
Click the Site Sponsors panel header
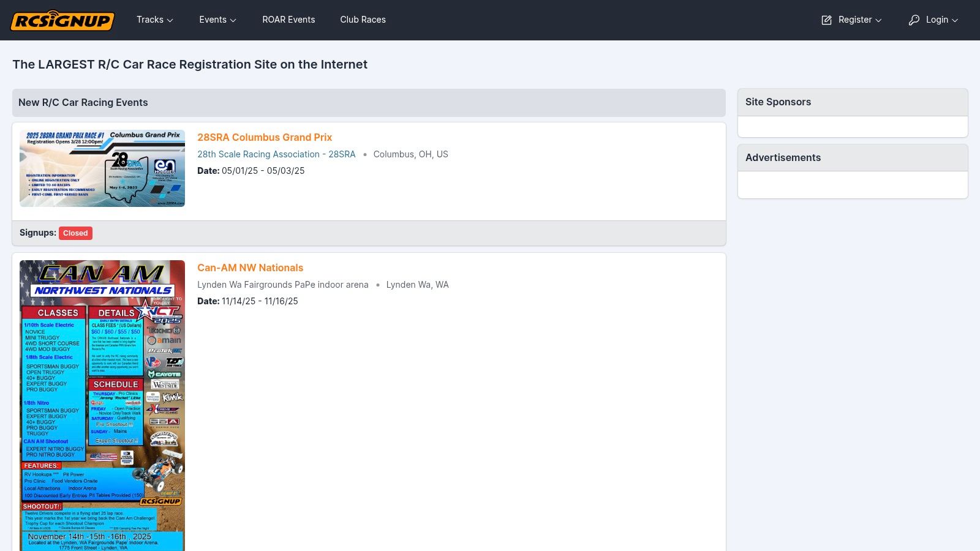[853, 102]
